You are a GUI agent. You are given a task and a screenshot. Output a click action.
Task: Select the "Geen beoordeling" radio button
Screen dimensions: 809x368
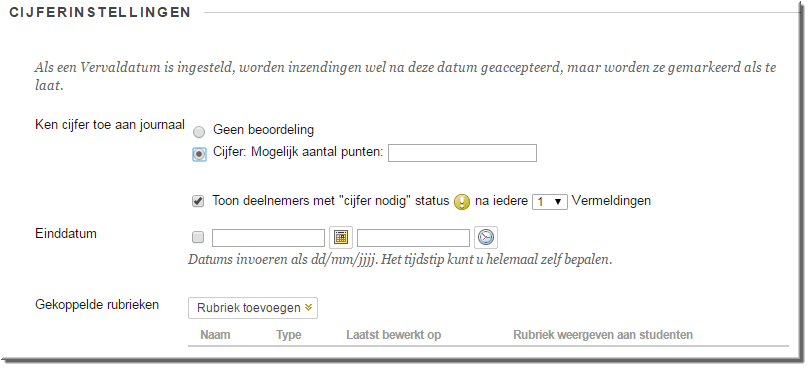tap(199, 132)
